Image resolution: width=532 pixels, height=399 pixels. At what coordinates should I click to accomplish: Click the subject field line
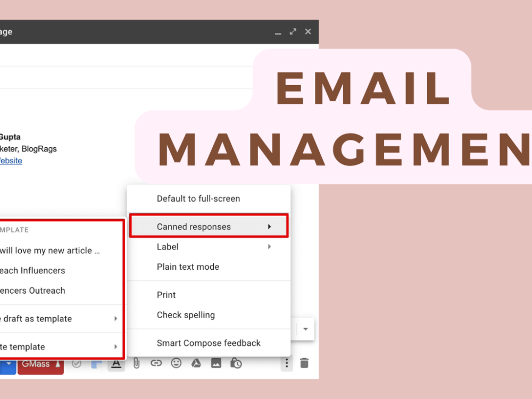pyautogui.click(x=126, y=78)
